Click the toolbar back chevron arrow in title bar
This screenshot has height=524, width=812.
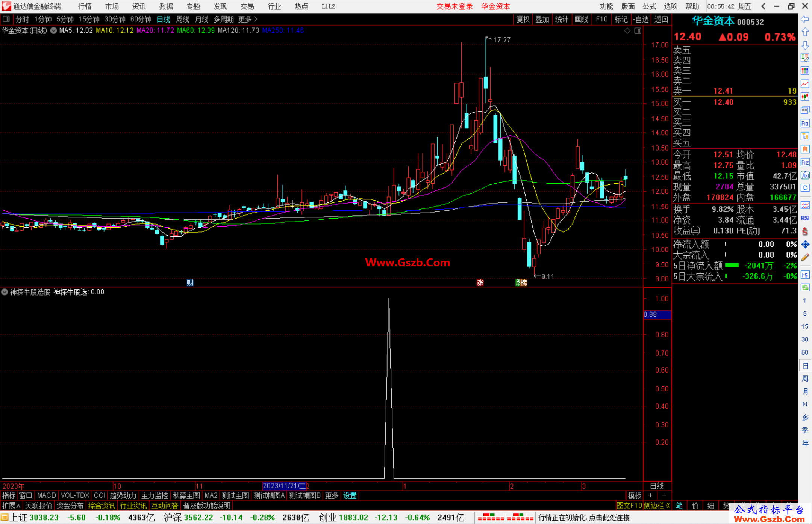coord(763,6)
